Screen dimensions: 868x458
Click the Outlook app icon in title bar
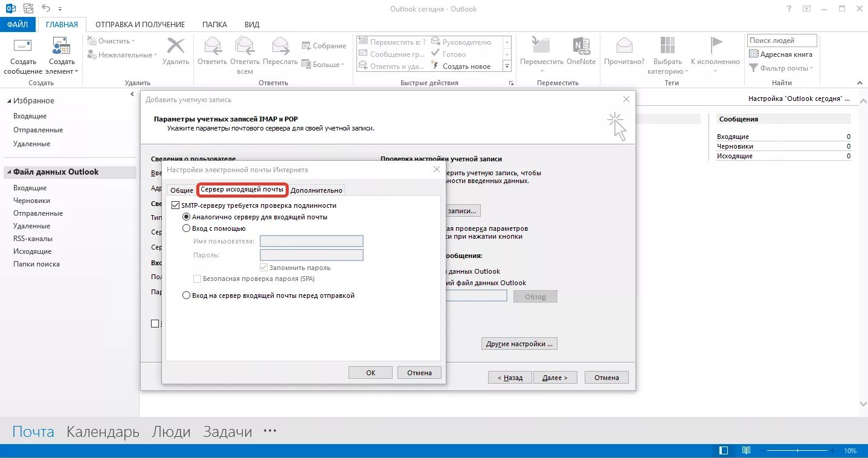[x=10, y=8]
